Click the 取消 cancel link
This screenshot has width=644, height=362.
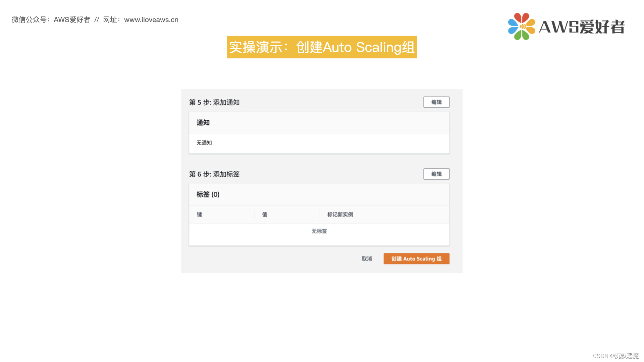tap(367, 259)
